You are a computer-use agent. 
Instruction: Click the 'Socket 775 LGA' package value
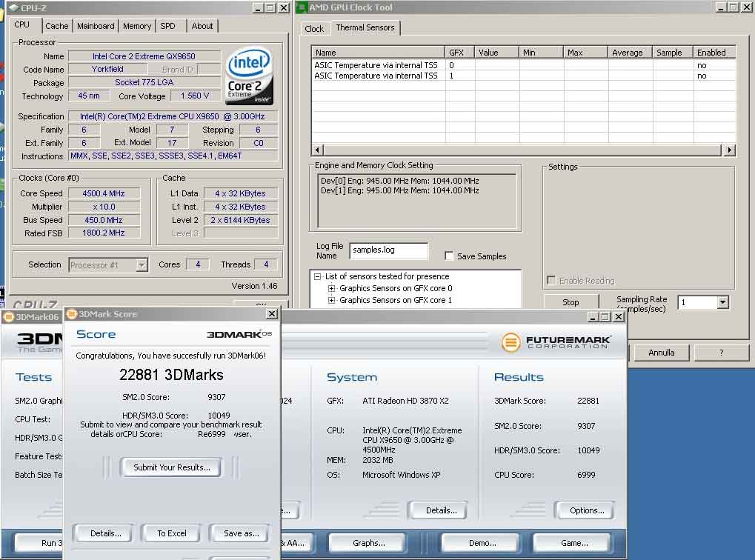[144, 82]
